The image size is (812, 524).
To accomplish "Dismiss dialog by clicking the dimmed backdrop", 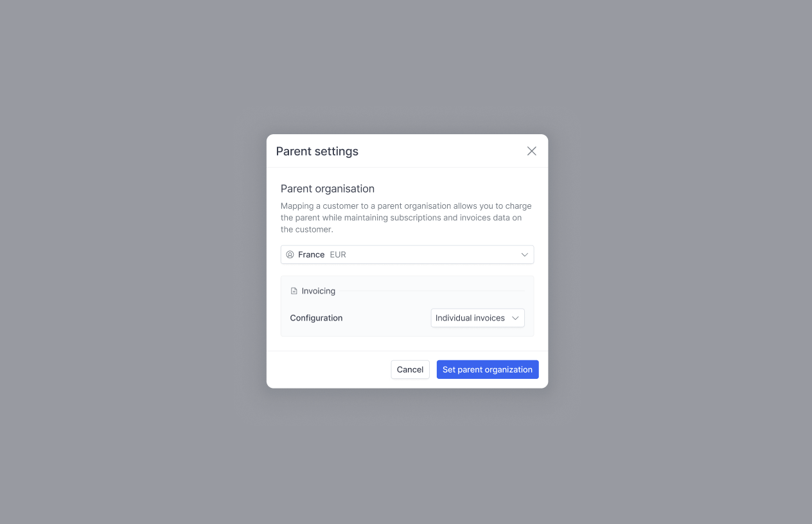I will point(128,257).
